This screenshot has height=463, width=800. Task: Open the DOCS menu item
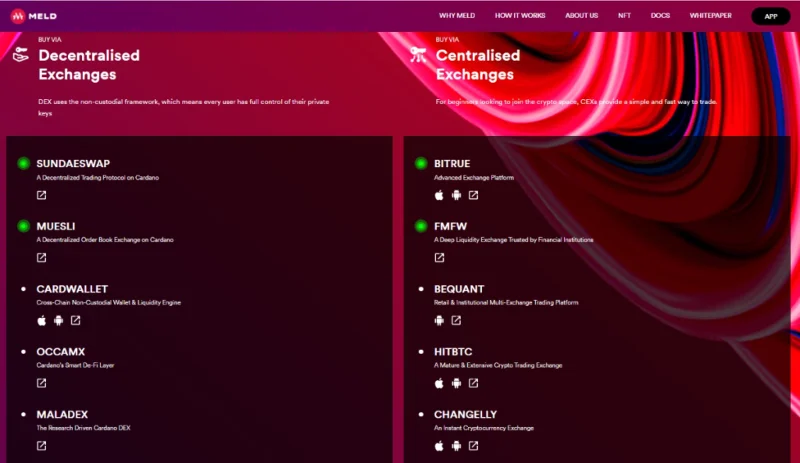pyautogui.click(x=660, y=16)
